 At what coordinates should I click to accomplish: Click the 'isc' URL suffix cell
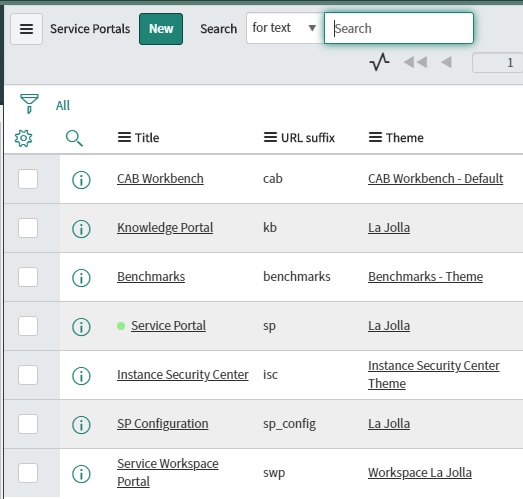(x=270, y=375)
